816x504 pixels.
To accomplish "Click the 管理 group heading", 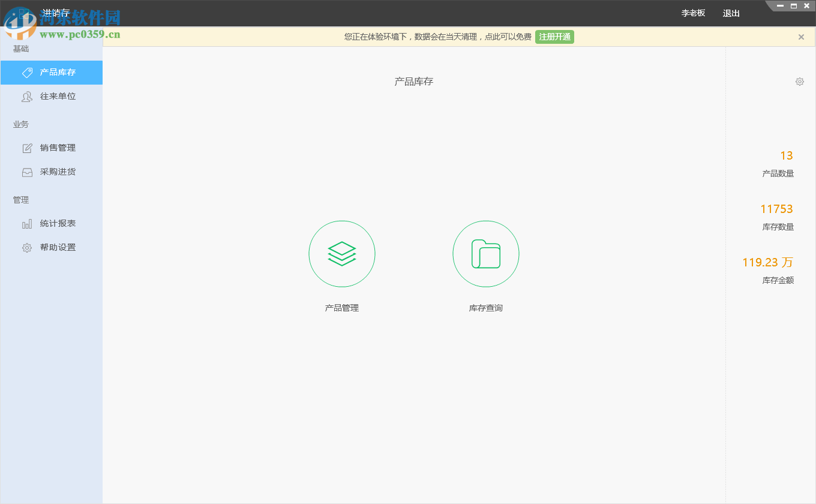I will coord(21,200).
